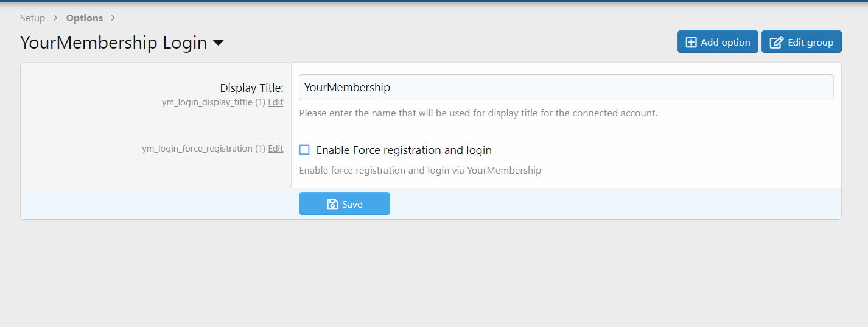Open the YourMembership Login title dropdown arrow
Screen dimensions: 868x327
click(x=219, y=43)
